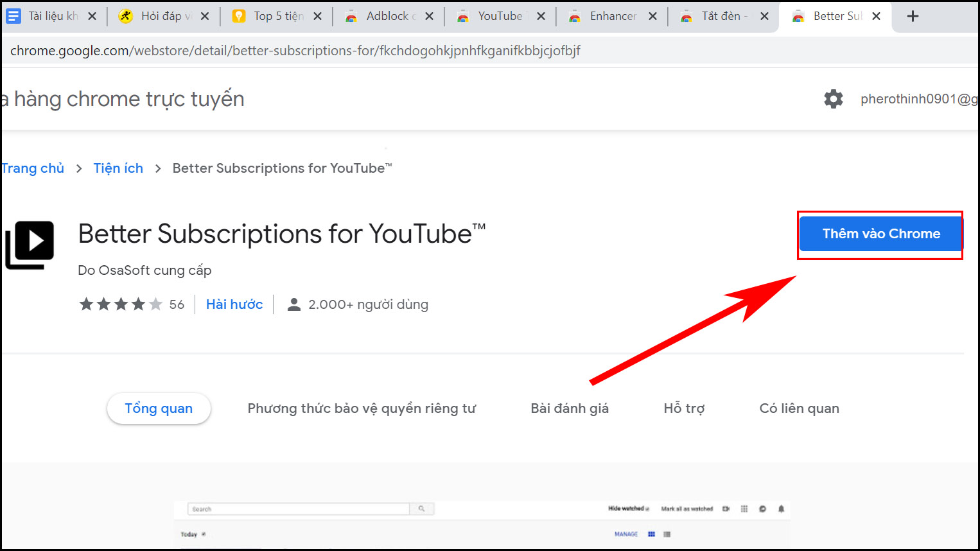Click the address bar URL
Screen dimensions: 980x551
coord(295,51)
